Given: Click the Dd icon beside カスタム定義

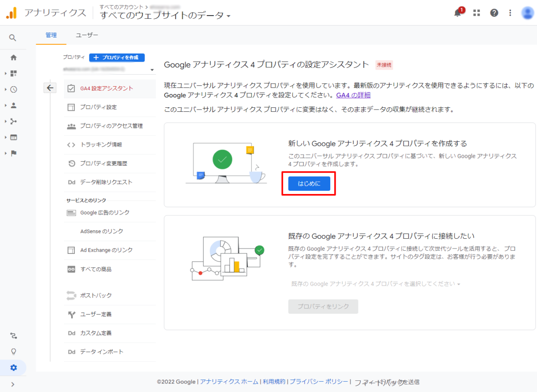Looking at the screenshot, I should click(71, 333).
